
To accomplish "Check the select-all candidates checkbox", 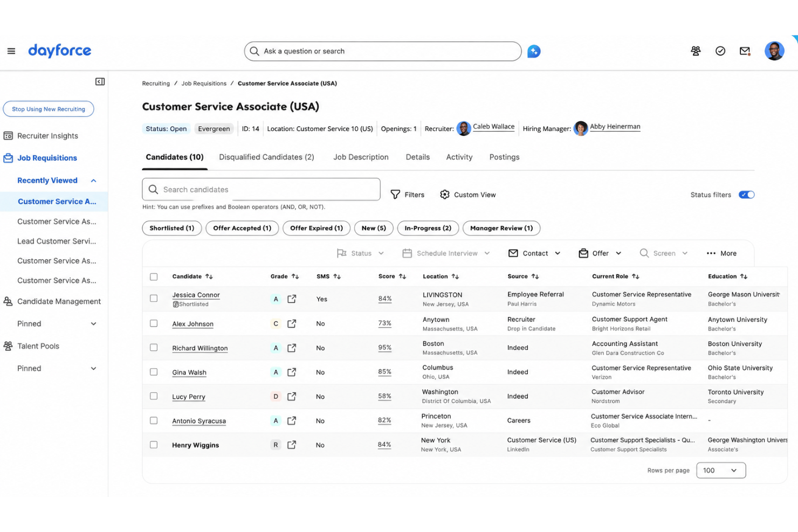I will [154, 277].
